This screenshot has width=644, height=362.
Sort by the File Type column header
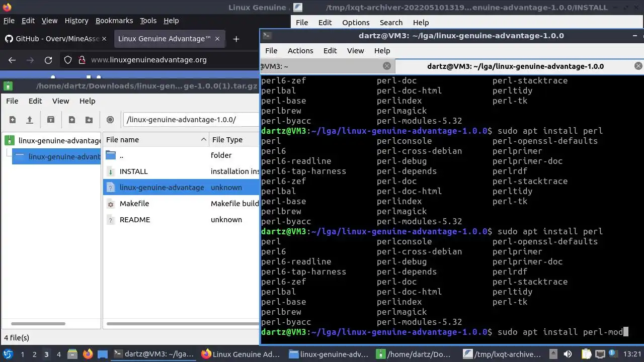(234, 140)
